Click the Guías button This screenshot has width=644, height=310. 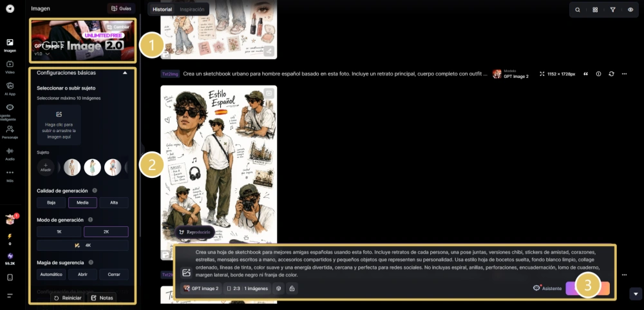(x=121, y=8)
